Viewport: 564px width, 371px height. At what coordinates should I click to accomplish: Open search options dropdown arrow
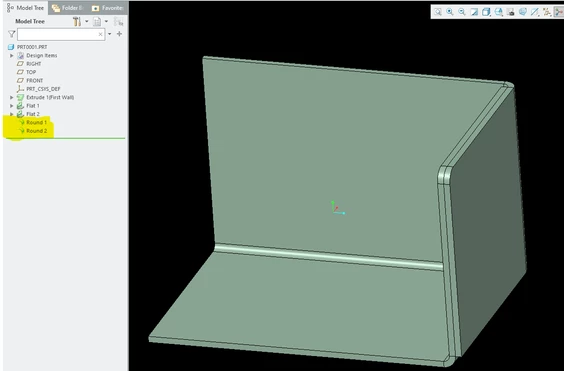point(109,34)
